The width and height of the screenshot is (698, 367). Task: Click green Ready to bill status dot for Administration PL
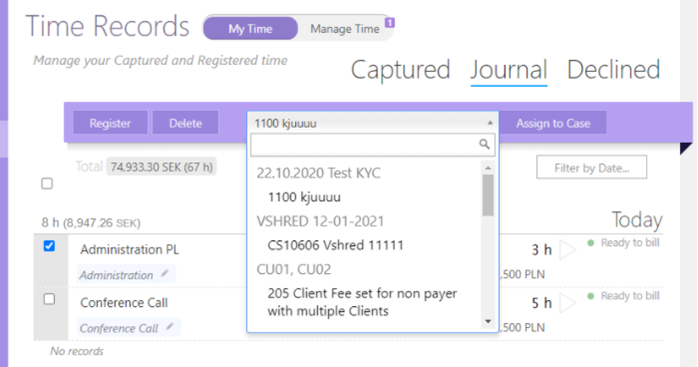591,243
